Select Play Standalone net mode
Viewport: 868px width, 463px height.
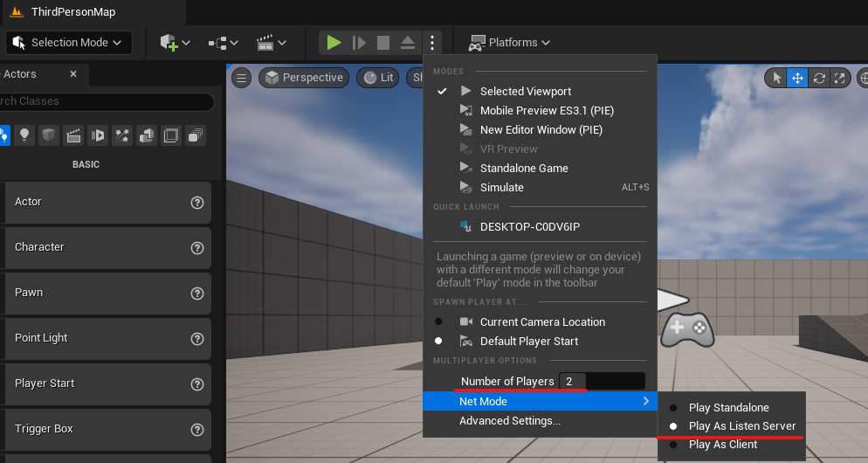click(x=731, y=408)
